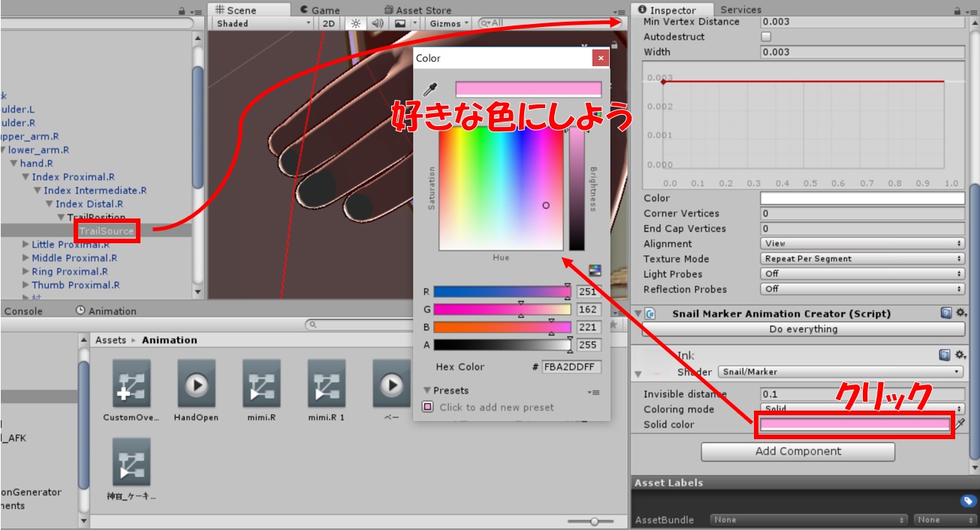Toggle scene audio with the speaker icon
The width and height of the screenshot is (980, 530).
point(378,23)
